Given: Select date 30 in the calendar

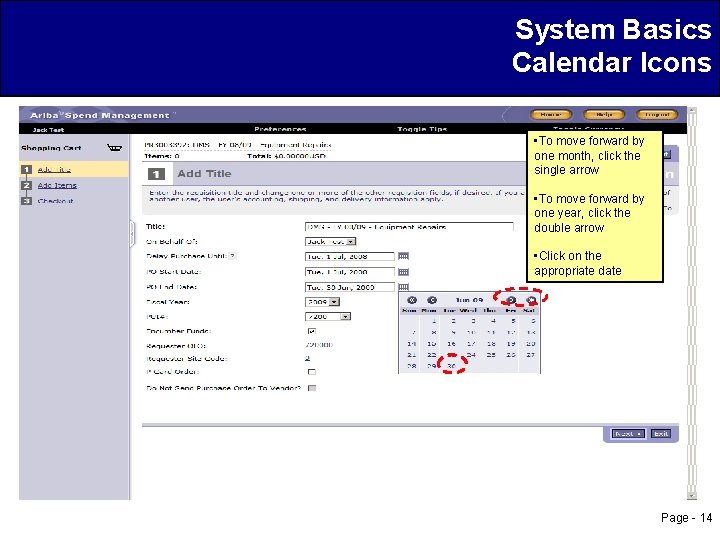Looking at the screenshot, I should click(x=451, y=366).
